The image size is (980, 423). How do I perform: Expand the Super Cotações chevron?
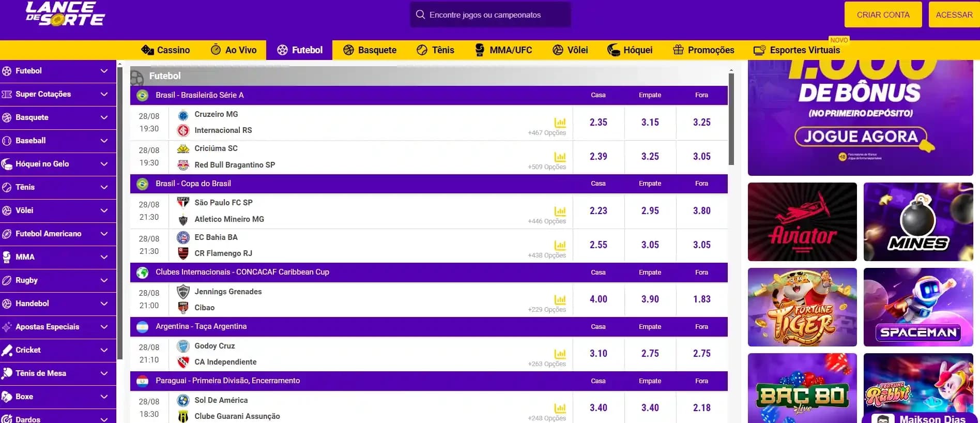(104, 94)
